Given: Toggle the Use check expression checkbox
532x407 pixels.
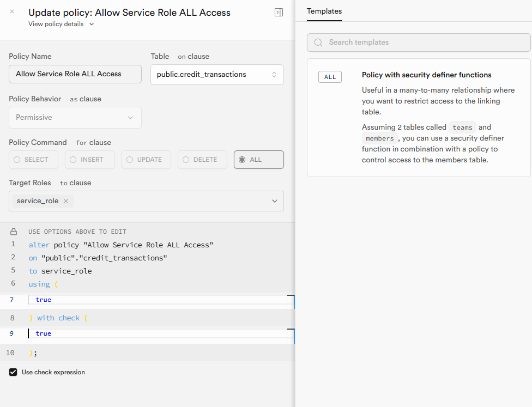Looking at the screenshot, I should [13, 372].
